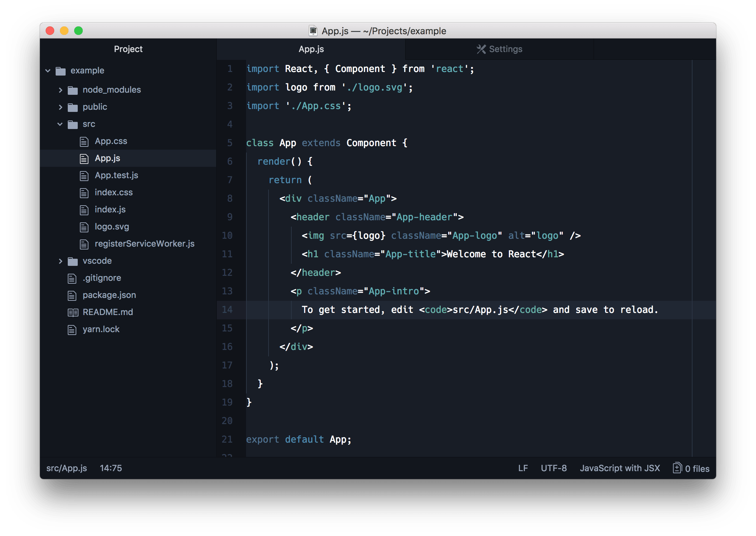Expand the vscode folder chevron
756x536 pixels.
[60, 261]
